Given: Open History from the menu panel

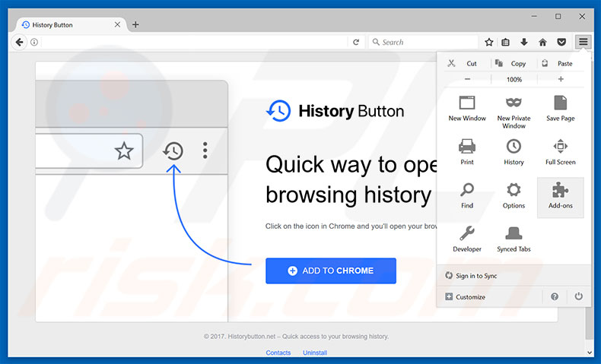Looking at the screenshot, I should tap(514, 152).
